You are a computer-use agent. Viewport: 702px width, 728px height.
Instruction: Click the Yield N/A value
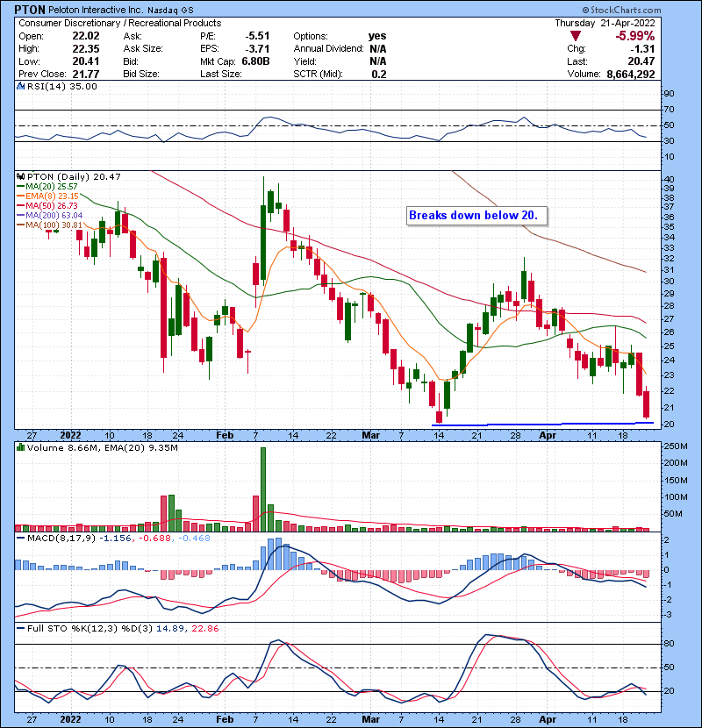378,61
